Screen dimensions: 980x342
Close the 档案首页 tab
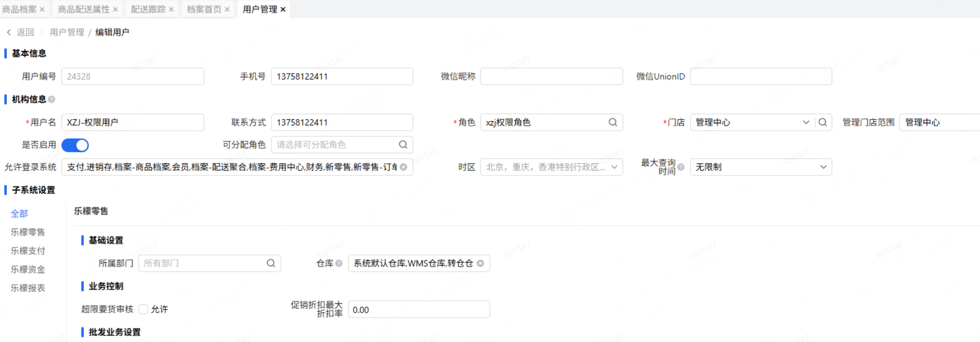pyautogui.click(x=227, y=9)
